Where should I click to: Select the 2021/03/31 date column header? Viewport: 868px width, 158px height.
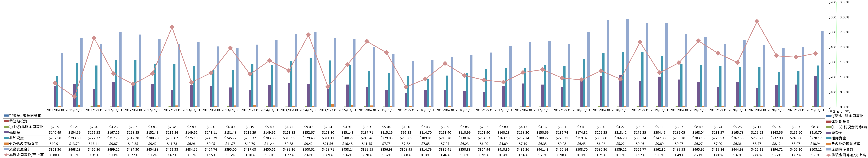(x=815, y=110)
